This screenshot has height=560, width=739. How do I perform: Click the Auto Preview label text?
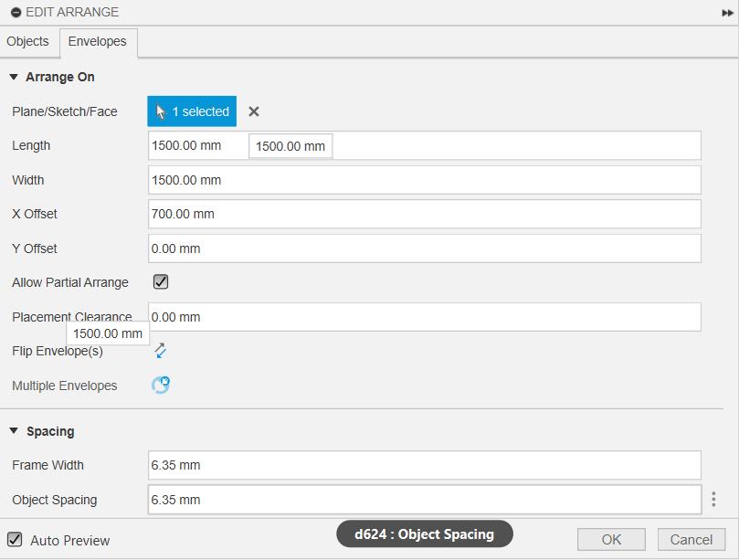tap(70, 540)
